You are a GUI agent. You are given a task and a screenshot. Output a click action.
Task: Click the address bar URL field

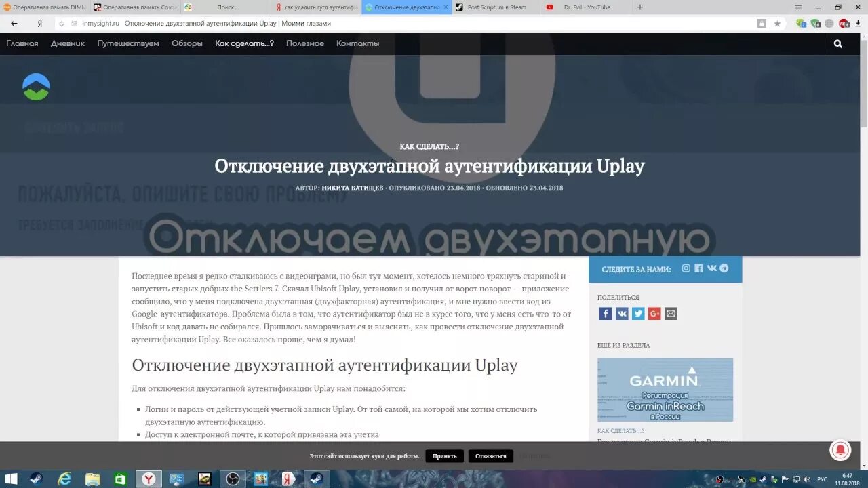407,23
